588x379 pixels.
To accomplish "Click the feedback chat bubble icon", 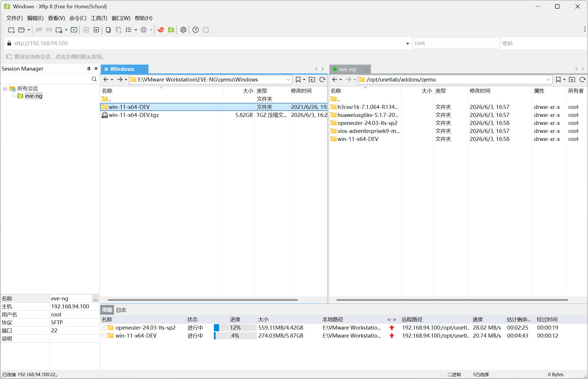I will click(206, 30).
